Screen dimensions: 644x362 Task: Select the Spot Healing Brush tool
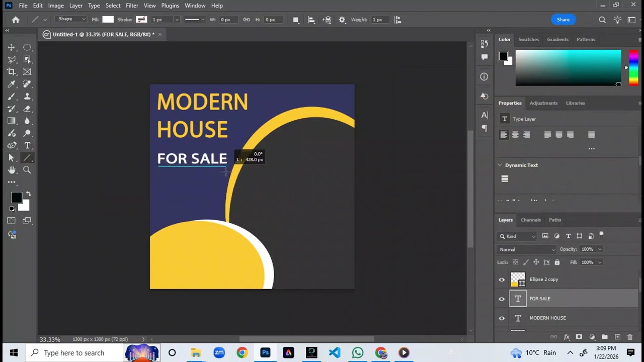(x=27, y=84)
